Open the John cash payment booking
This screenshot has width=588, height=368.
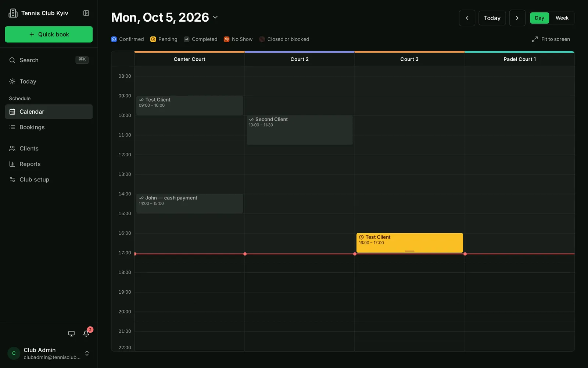190,204
